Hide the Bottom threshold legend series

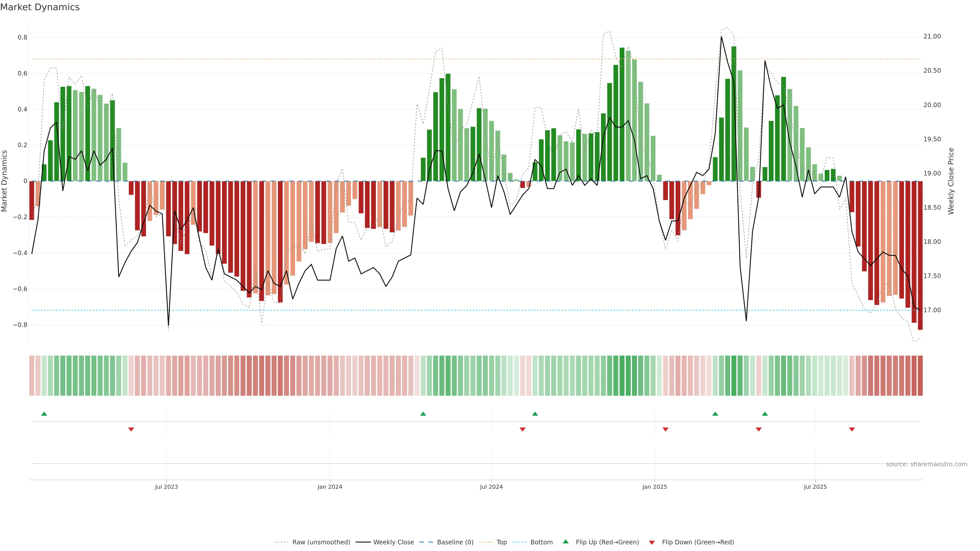[541, 542]
